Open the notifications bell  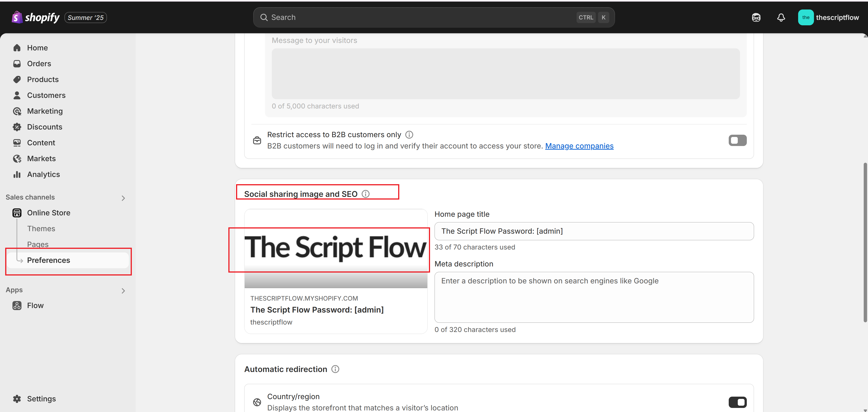pyautogui.click(x=781, y=18)
